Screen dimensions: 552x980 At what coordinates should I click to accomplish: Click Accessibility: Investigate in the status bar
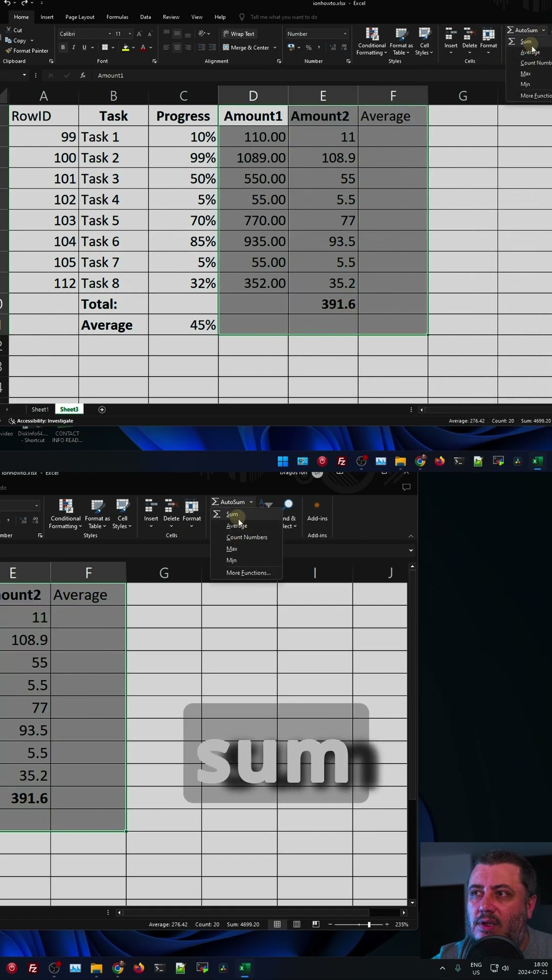pyautogui.click(x=41, y=421)
